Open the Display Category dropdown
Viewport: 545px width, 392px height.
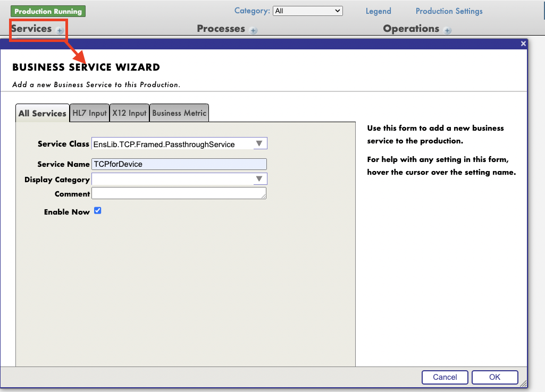tap(259, 179)
